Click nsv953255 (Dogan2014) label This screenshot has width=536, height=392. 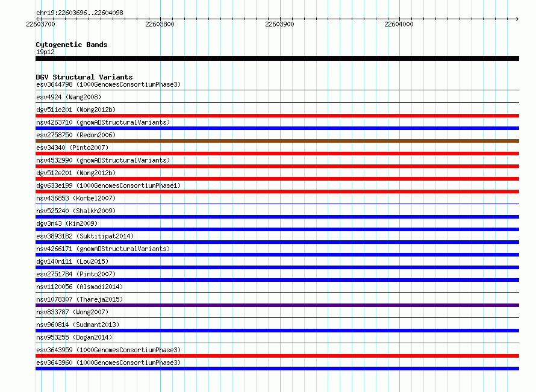tap(74, 337)
